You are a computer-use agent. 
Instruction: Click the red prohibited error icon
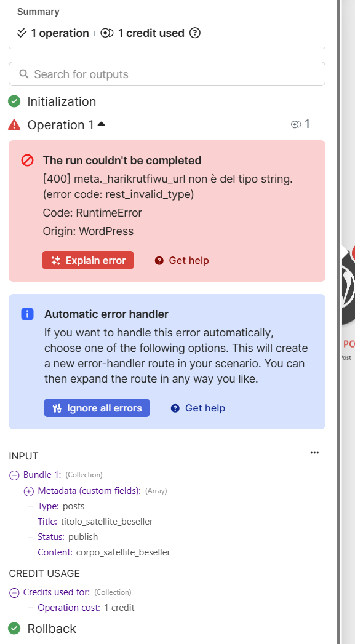point(28,160)
